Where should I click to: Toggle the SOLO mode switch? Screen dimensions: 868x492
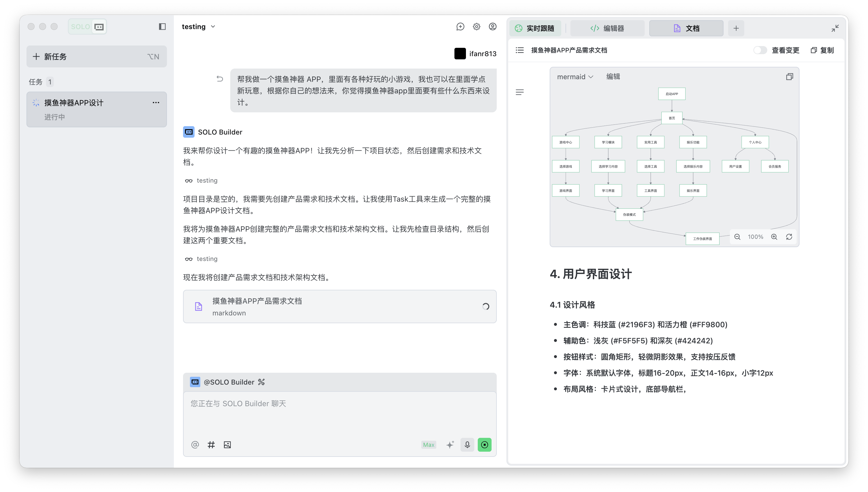pyautogui.click(x=87, y=27)
